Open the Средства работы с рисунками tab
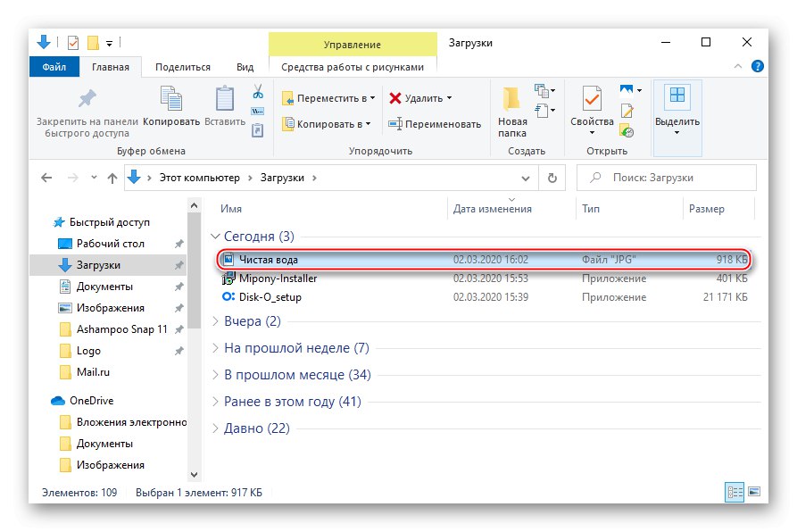 pyautogui.click(x=353, y=67)
